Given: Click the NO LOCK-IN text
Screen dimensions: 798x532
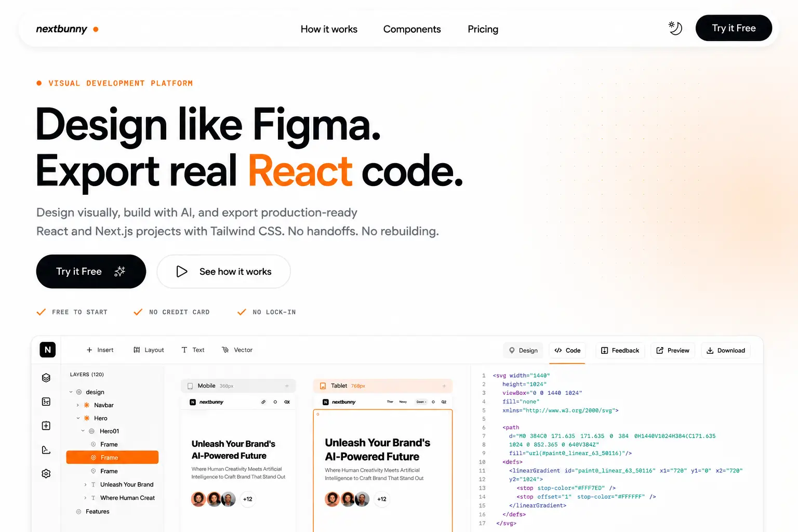Looking at the screenshot, I should click(274, 312).
